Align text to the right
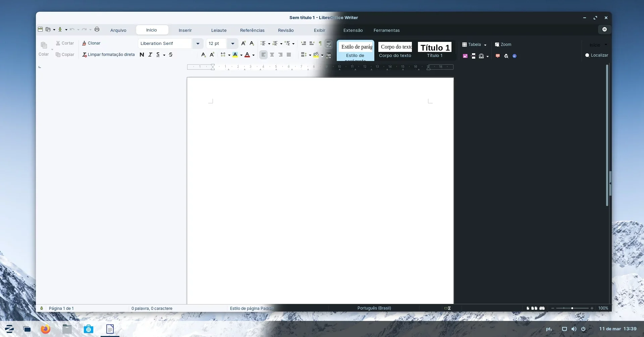This screenshot has height=337, width=644. click(280, 55)
